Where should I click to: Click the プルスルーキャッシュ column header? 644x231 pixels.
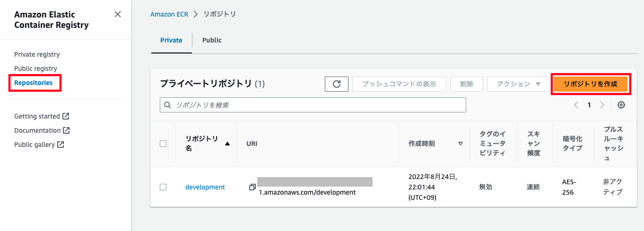point(613,144)
